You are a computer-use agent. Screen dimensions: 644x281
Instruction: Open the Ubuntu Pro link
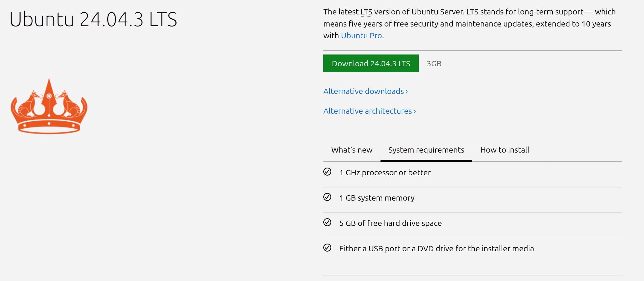(x=361, y=36)
